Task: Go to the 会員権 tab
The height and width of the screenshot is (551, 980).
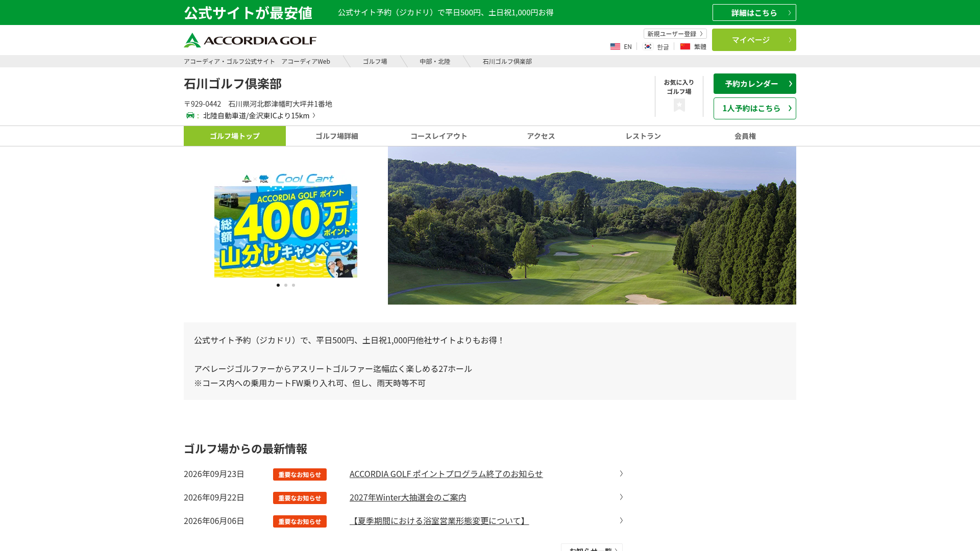Action: pos(745,136)
